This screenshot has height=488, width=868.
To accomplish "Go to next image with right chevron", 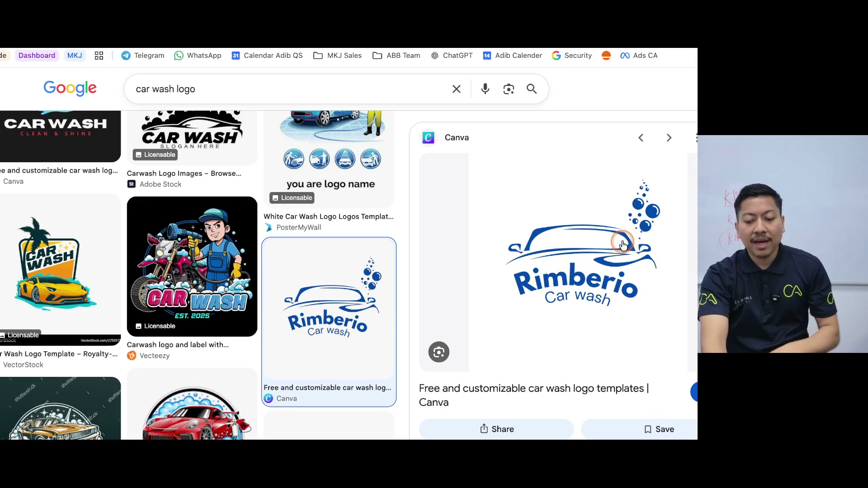I will coord(669,138).
